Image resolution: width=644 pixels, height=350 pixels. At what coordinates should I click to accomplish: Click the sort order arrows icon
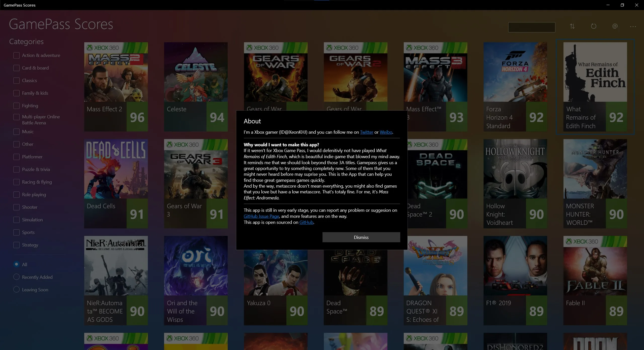[x=572, y=26]
